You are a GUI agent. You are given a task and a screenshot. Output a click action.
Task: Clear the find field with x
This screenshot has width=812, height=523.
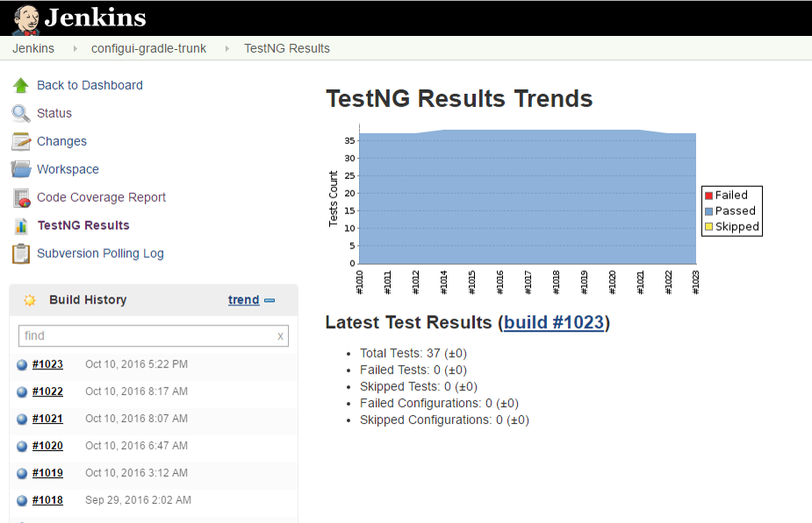[x=280, y=336]
